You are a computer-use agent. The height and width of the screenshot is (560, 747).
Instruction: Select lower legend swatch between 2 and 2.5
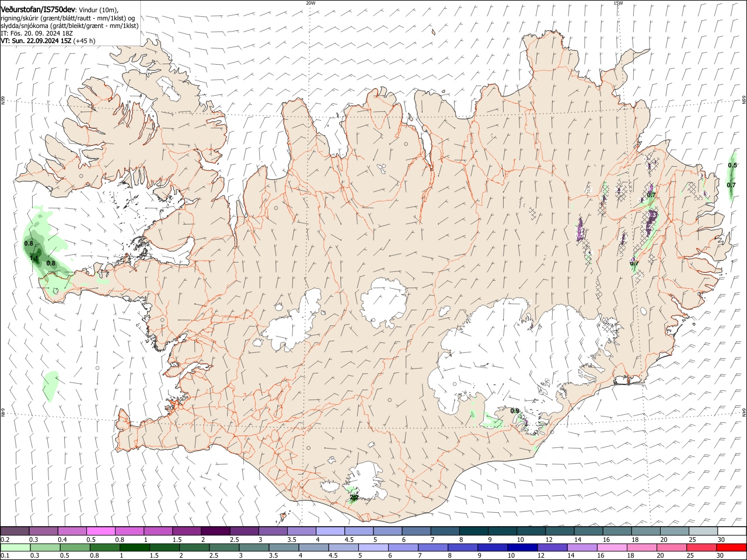194,547
